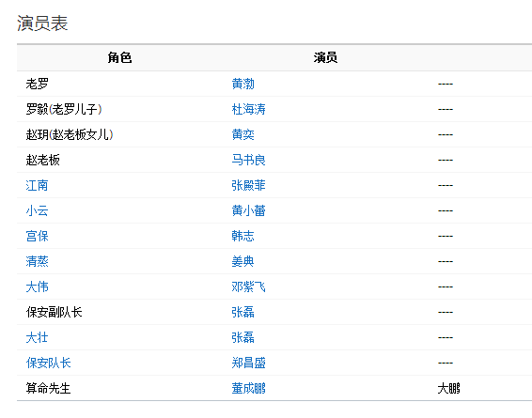The width and height of the screenshot is (532, 418).
Task: Open the role link 宫保
Action: (x=37, y=236)
